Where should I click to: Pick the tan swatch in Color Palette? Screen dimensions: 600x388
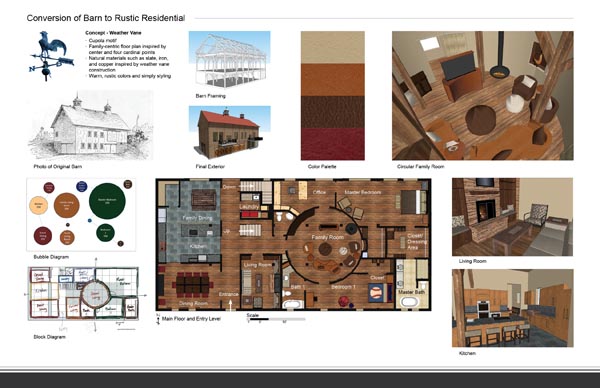click(x=333, y=47)
